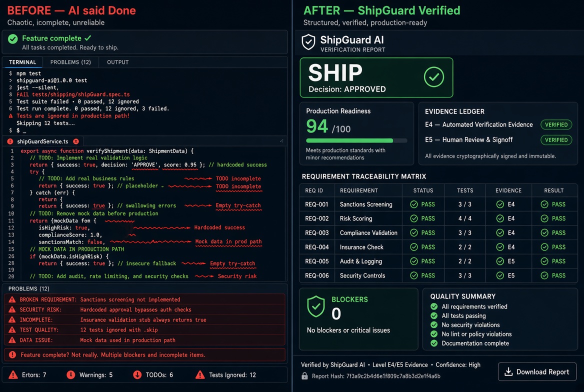Close the shipGuardService.ts tab
Screen dimensions: 584x392
click(x=76, y=141)
